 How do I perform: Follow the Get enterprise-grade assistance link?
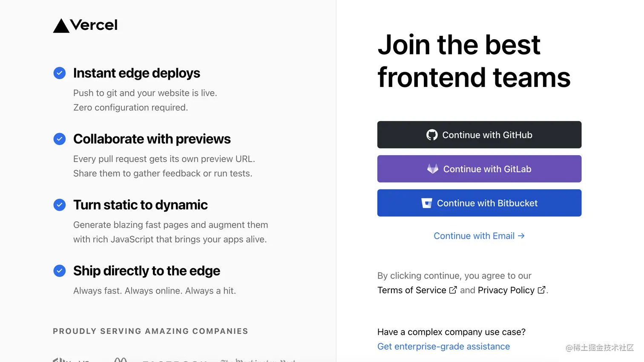click(443, 347)
